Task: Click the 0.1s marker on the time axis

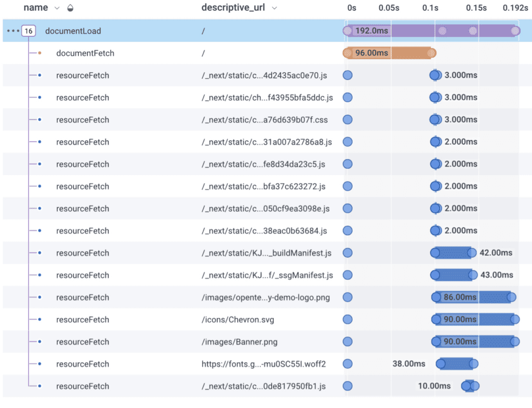Action: [430, 8]
